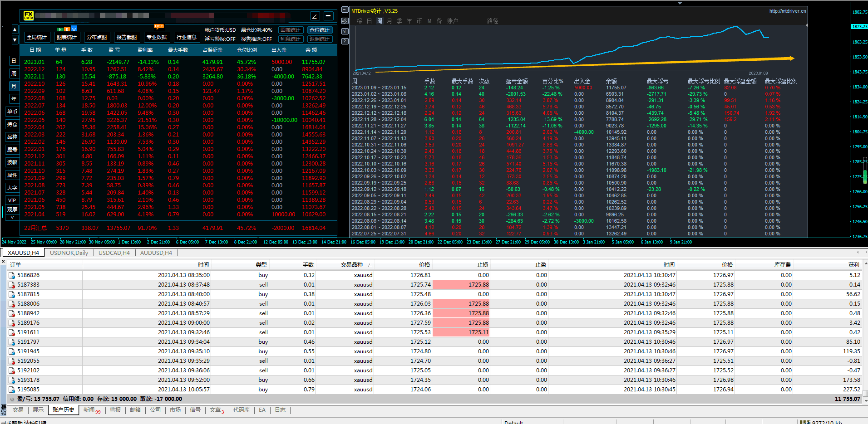Switch to 交易 trade terminal tab
Screen dimensions: 868x424
pyautogui.click(x=18, y=410)
